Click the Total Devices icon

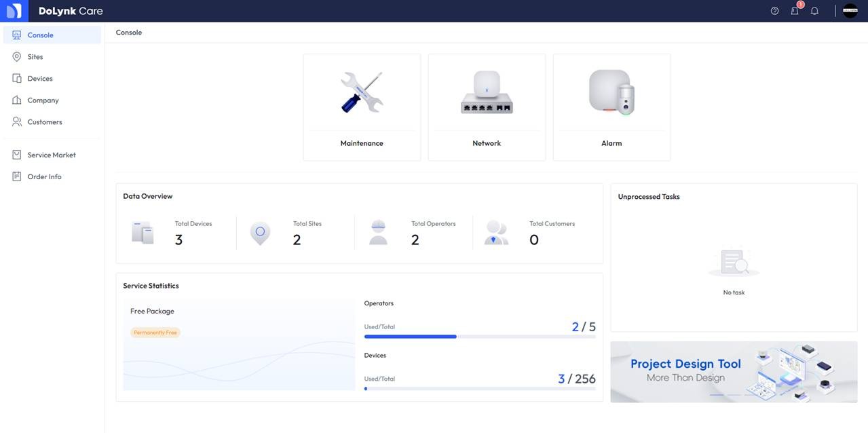[x=143, y=233]
